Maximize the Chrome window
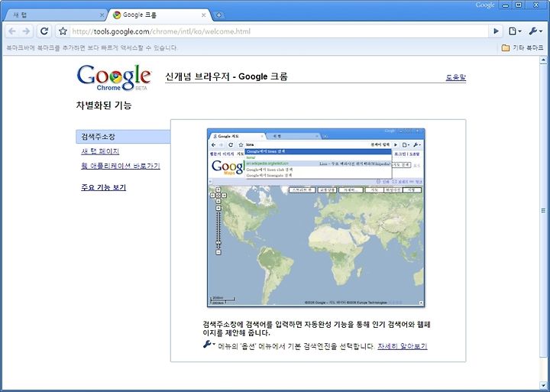The height and width of the screenshot is (392, 550). click(x=519, y=5)
